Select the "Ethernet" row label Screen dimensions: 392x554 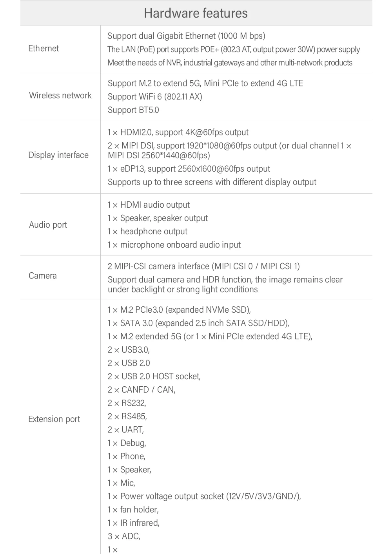44,49
